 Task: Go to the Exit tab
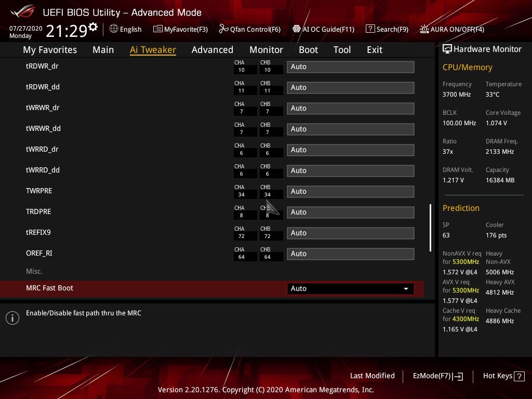(375, 50)
